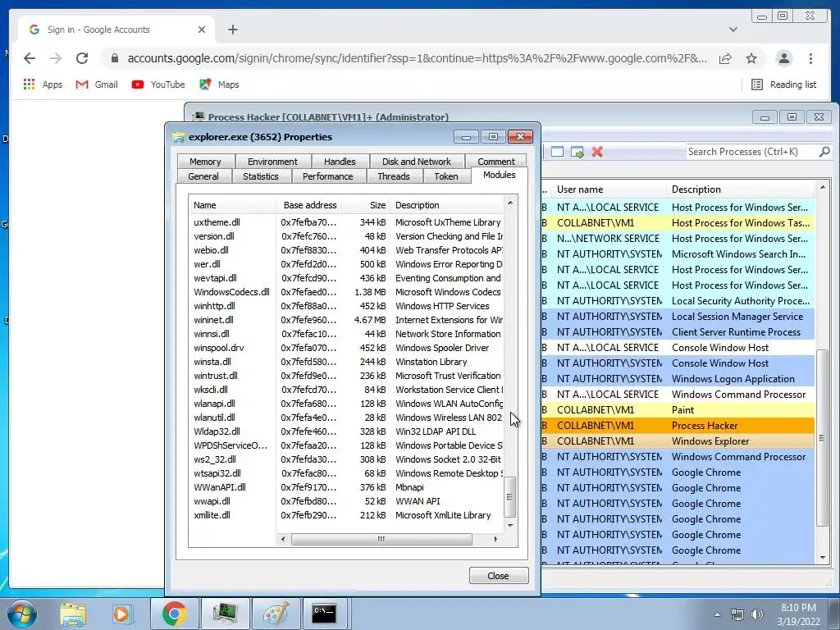Switch to Command Prompt taskbar icon

325,614
